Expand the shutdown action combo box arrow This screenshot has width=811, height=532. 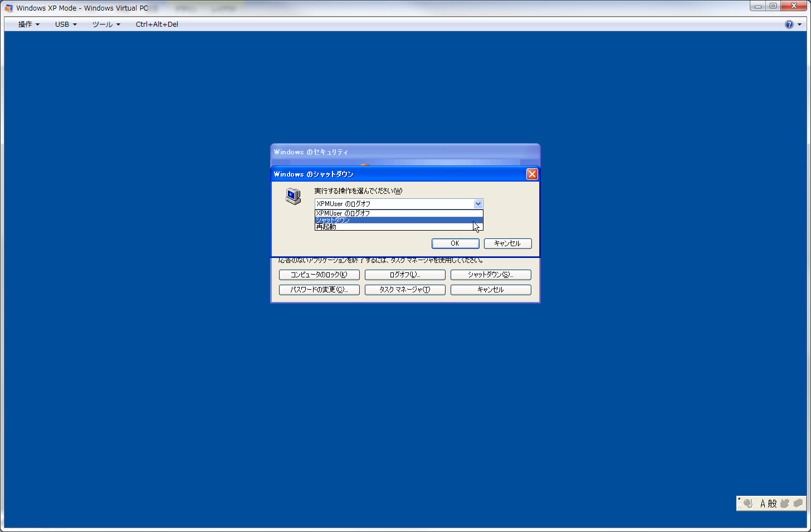click(478, 204)
